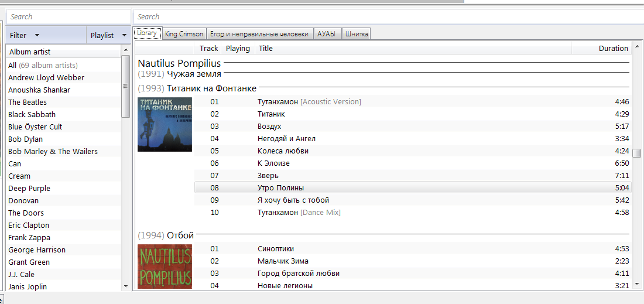Open the Playlist dropdown

pyautogui.click(x=109, y=35)
